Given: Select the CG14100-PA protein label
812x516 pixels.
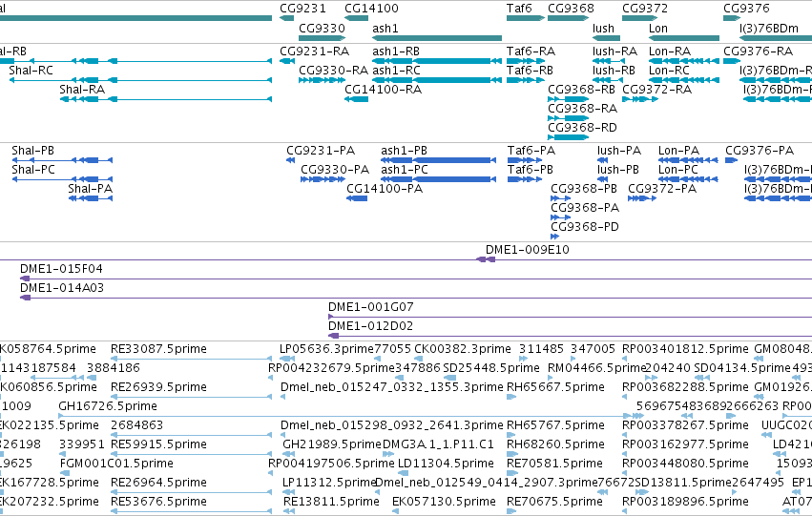Looking at the screenshot, I should 385,189.
